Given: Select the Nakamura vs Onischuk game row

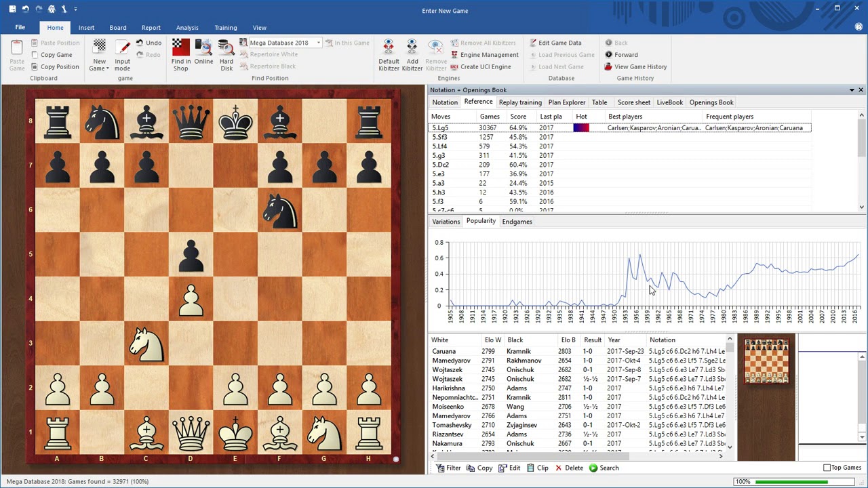Looking at the screenshot, I should point(578,443).
